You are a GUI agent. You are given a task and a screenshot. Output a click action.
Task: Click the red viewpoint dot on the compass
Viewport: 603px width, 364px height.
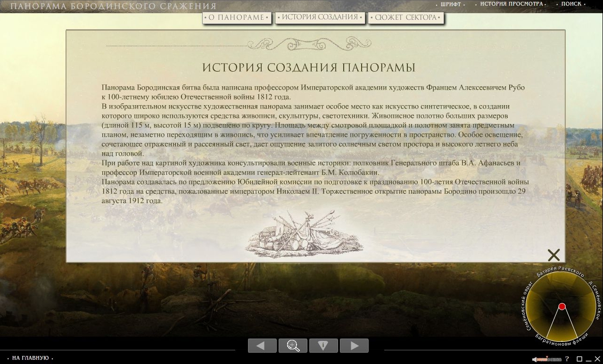click(562, 306)
